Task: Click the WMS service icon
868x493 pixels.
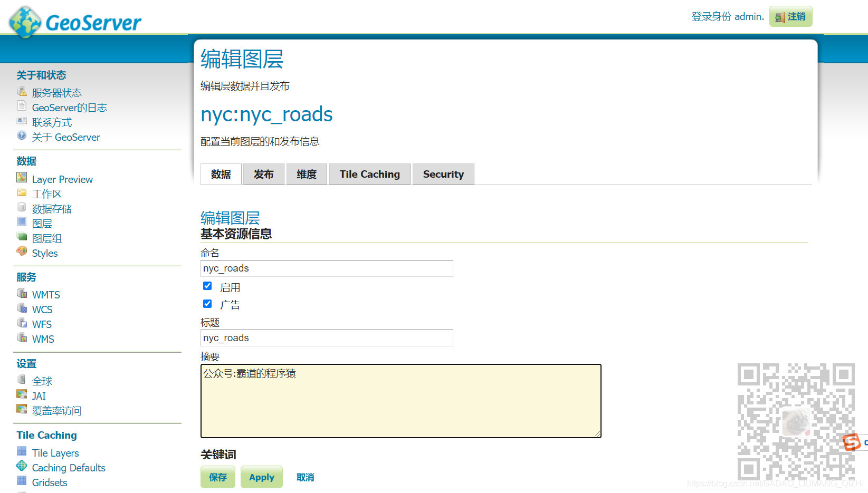Action: [22, 337]
